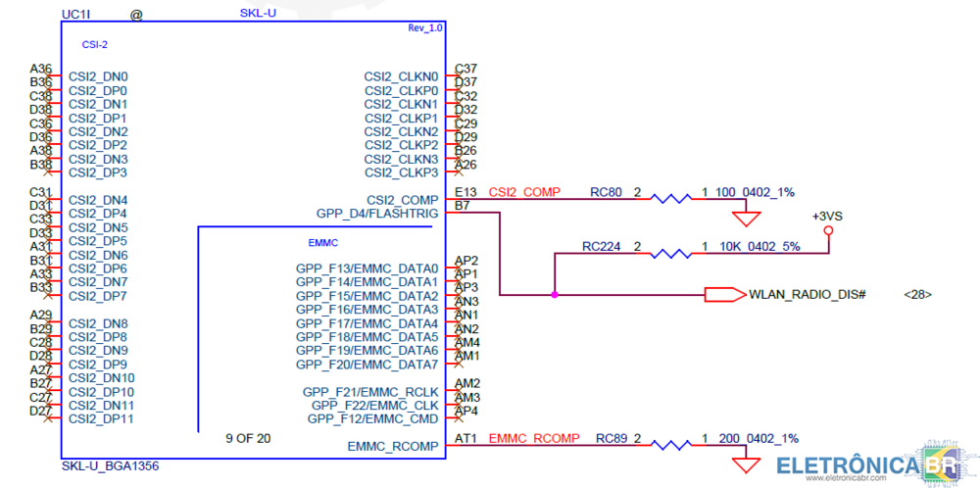Select the GPP_D4/FLASHTRIG pin name
Screen dimensions: 980x488
377,214
